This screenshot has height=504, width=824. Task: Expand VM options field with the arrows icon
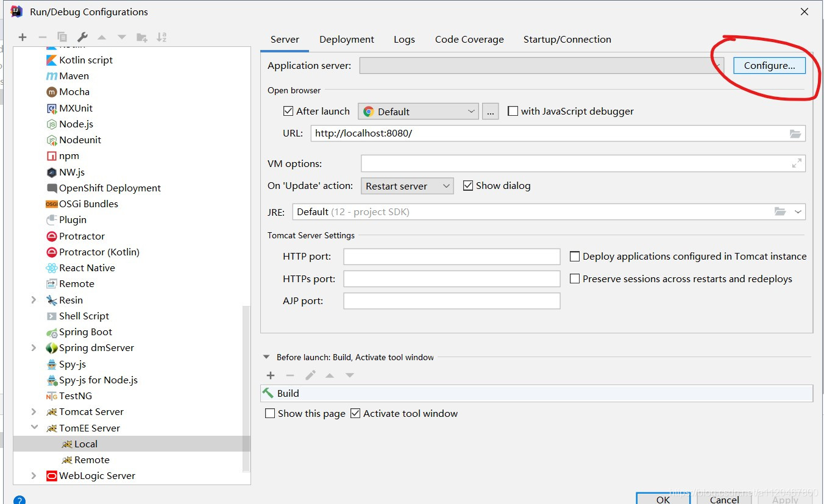point(797,163)
